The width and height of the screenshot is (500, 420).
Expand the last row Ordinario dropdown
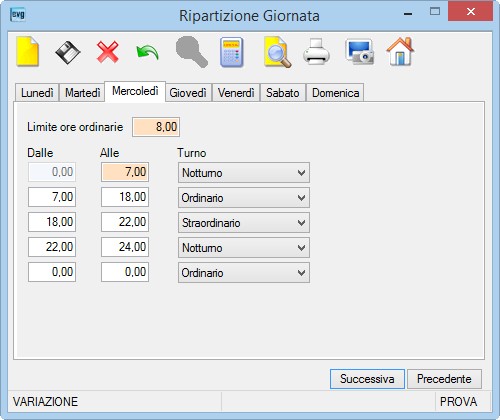[244, 273]
